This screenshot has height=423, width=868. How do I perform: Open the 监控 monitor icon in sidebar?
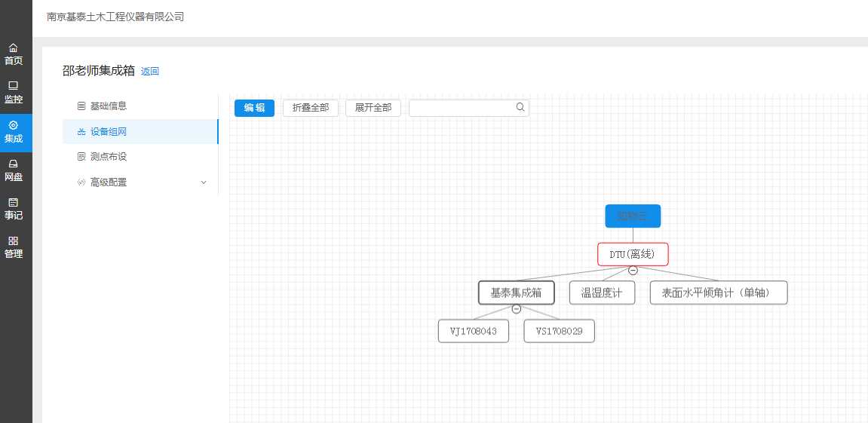[14, 86]
